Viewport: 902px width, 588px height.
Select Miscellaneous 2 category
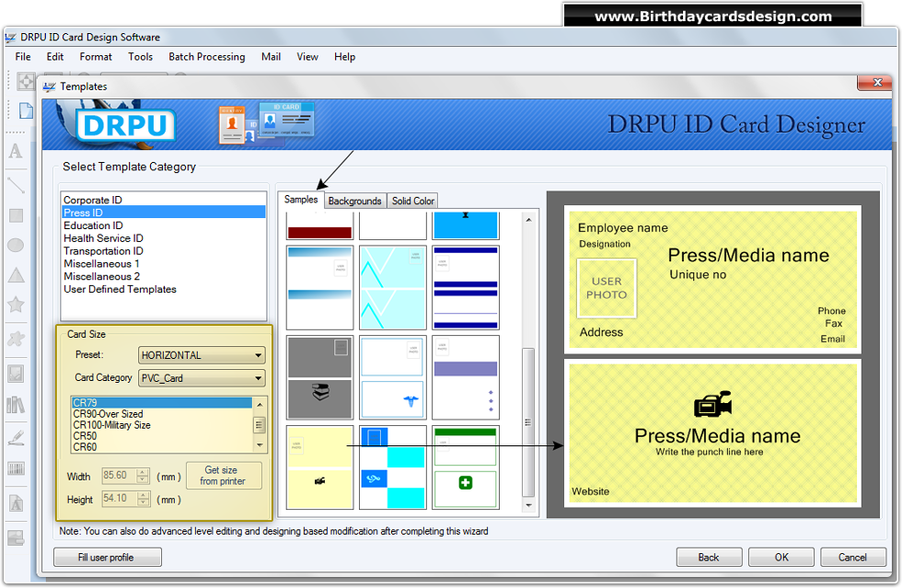(x=164, y=276)
